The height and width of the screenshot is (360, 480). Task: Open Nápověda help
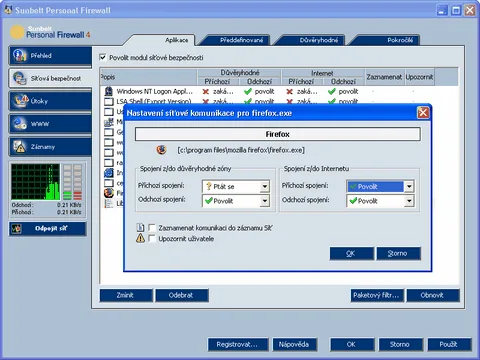coord(295,344)
